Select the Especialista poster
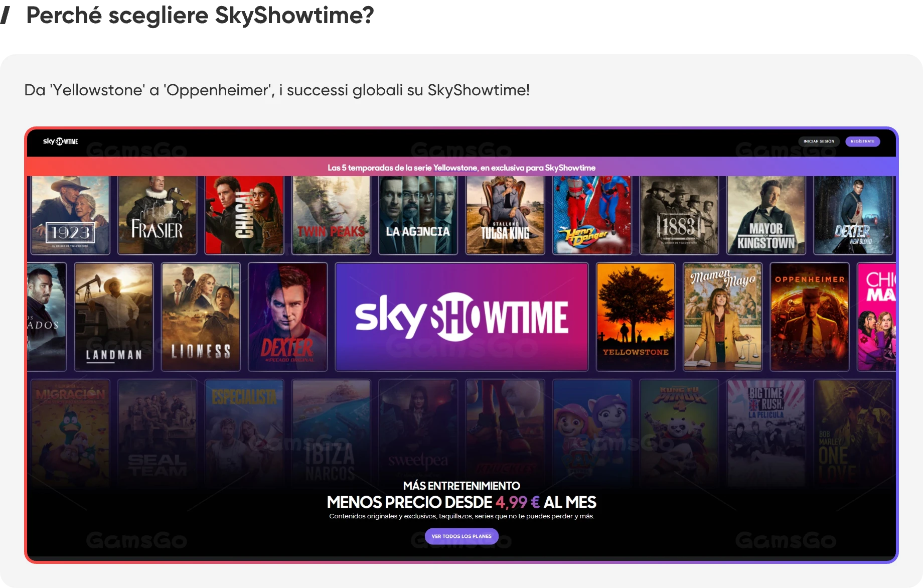Image resolution: width=923 pixels, height=588 pixels. click(244, 432)
